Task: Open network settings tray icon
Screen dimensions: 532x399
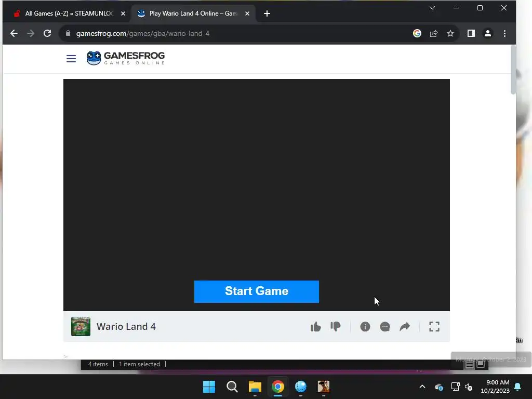Action: click(455, 387)
